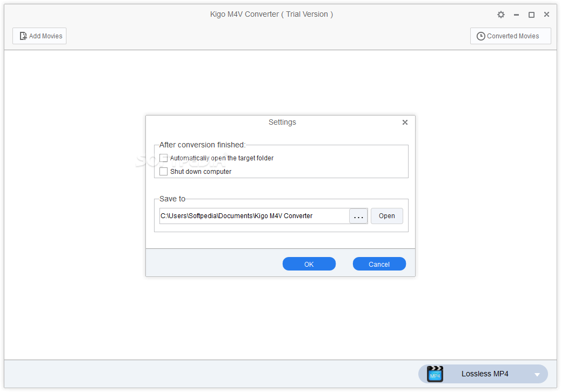Click the MP4 clapperboard format icon
Image resolution: width=561 pixels, height=392 pixels.
(435, 374)
